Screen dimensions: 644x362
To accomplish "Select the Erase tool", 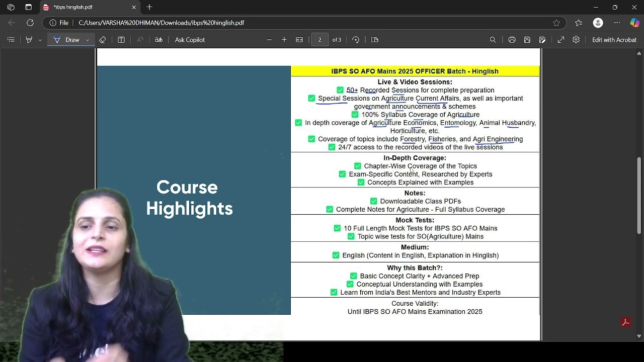I will pos(102,40).
